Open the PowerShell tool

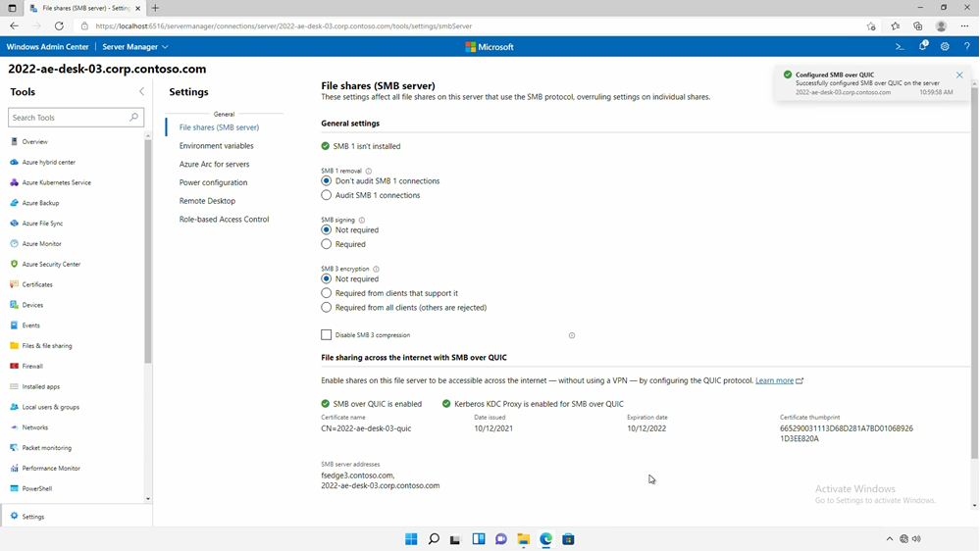[36, 488]
